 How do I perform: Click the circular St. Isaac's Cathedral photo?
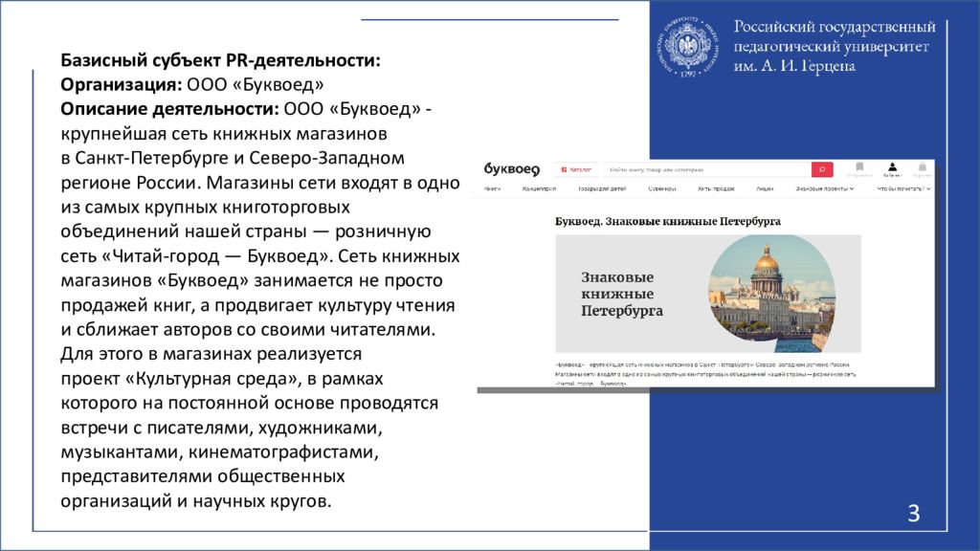[772, 294]
